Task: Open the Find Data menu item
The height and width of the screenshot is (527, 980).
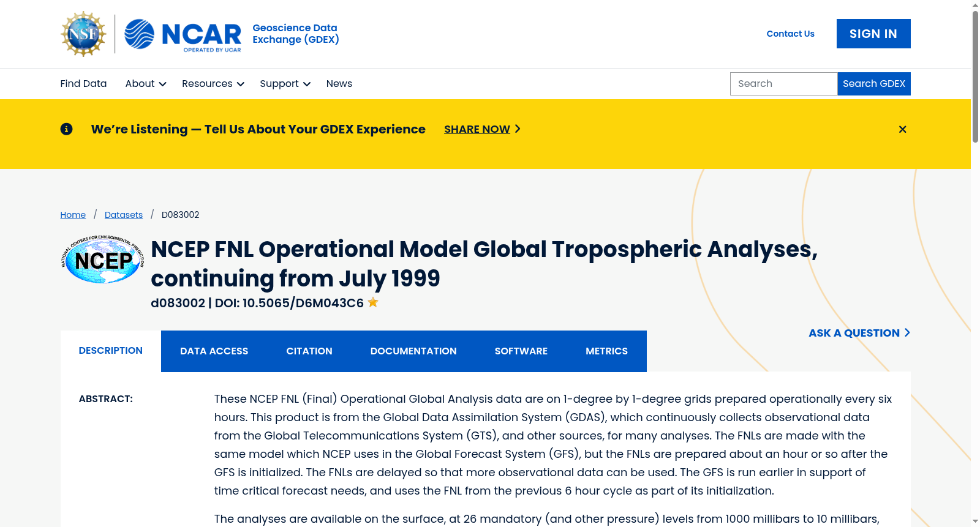Action: 83,84
